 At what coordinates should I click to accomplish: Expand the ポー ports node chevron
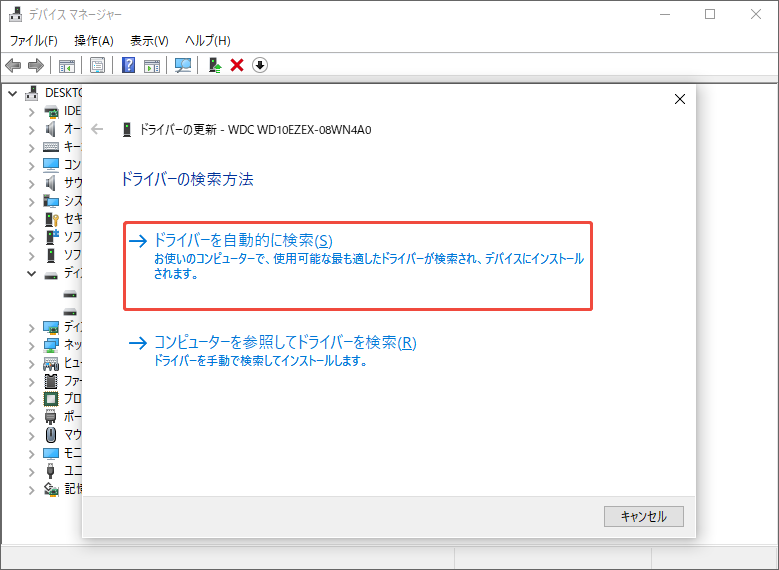pyautogui.click(x=32, y=418)
